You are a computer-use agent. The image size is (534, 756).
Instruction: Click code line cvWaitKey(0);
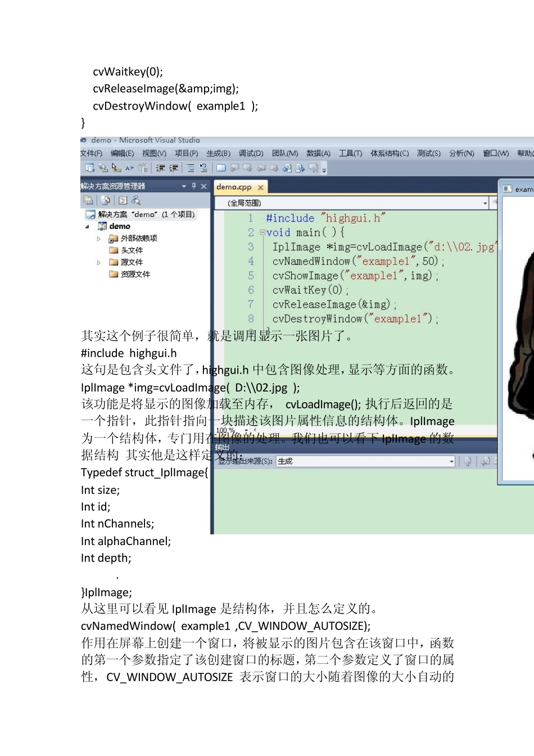pyautogui.click(x=310, y=290)
